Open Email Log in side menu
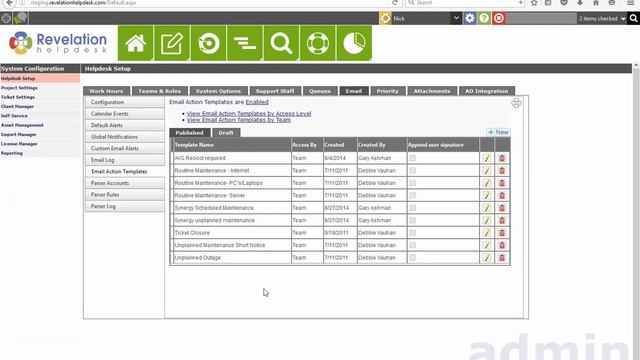Image resolution: width=640 pixels, height=360 pixels. pyautogui.click(x=124, y=160)
